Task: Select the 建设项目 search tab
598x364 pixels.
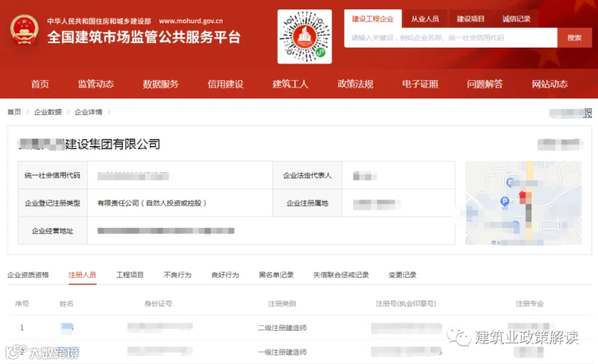Action: point(470,19)
